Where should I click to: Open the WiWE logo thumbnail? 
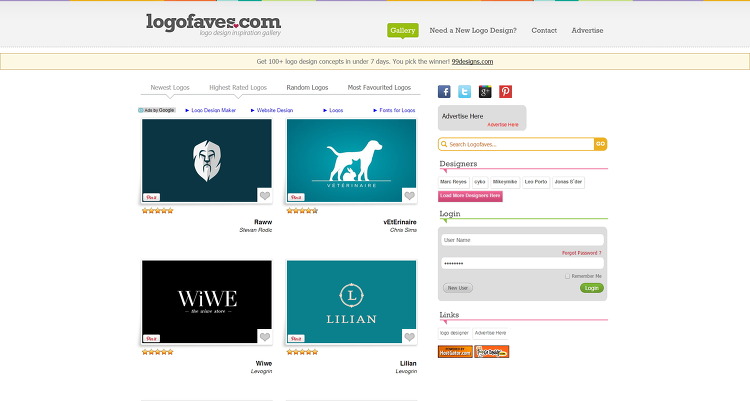coord(207,301)
